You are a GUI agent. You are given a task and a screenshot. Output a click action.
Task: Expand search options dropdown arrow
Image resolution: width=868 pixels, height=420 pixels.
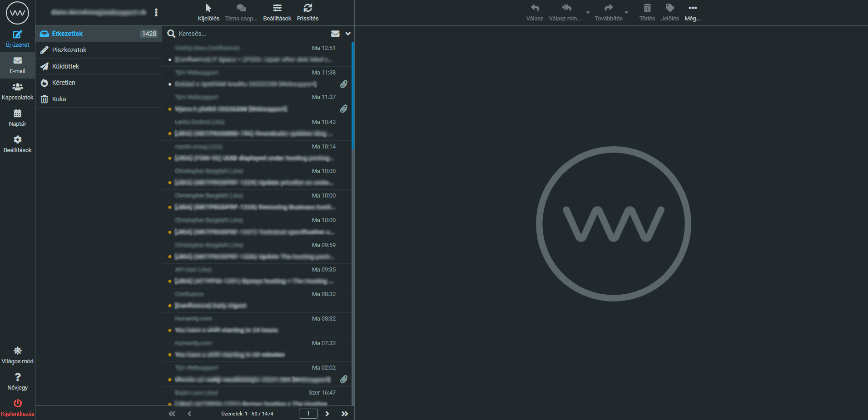348,34
